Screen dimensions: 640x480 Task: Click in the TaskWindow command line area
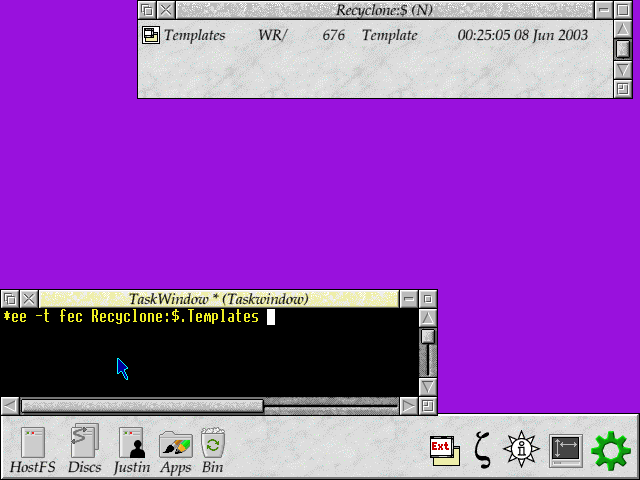coord(208,355)
